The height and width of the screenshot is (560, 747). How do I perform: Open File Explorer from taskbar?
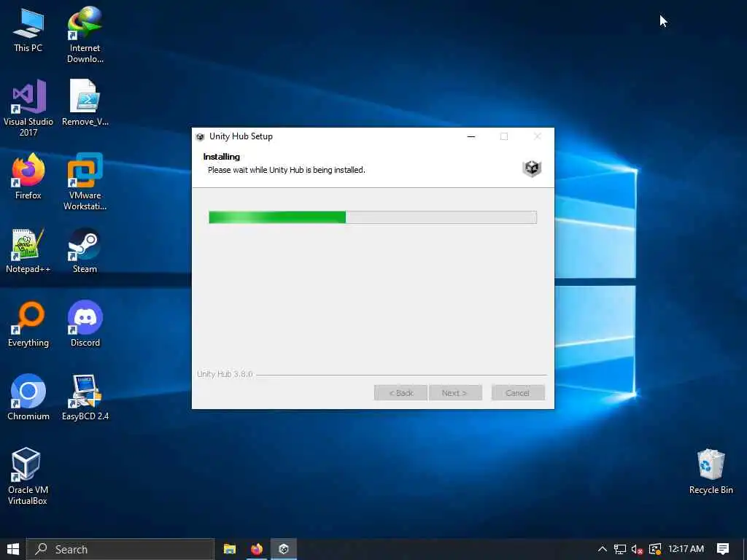point(230,549)
